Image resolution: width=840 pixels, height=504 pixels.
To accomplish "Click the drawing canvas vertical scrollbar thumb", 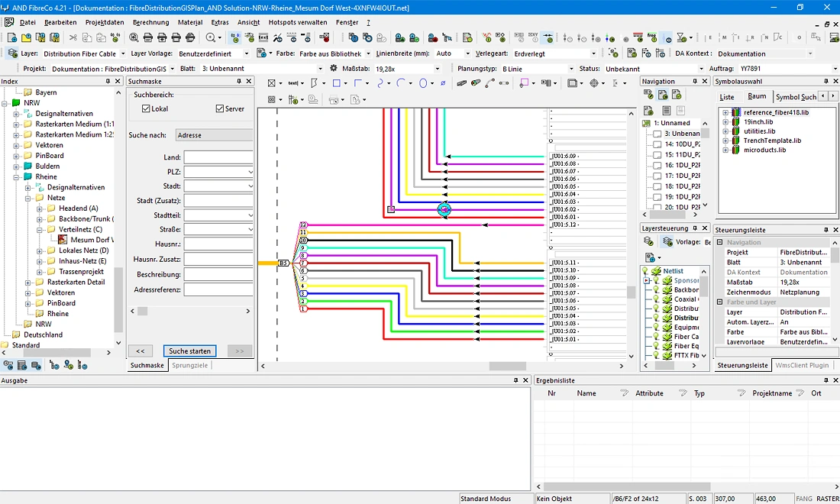I will pyautogui.click(x=631, y=292).
